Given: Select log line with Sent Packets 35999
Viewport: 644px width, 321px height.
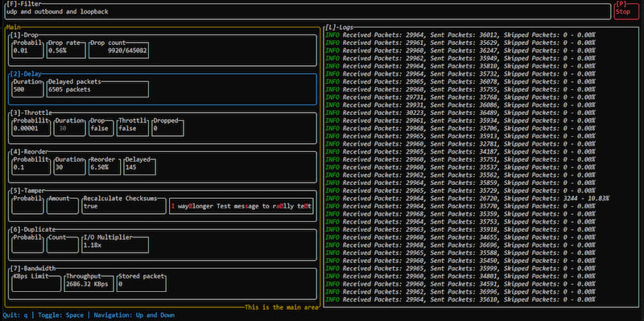Looking at the screenshot, I should pyautogui.click(x=460, y=268).
